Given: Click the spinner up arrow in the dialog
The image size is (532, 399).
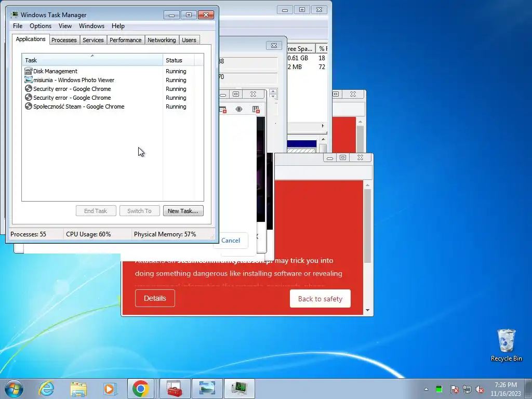Looking at the screenshot, I should (273, 91).
